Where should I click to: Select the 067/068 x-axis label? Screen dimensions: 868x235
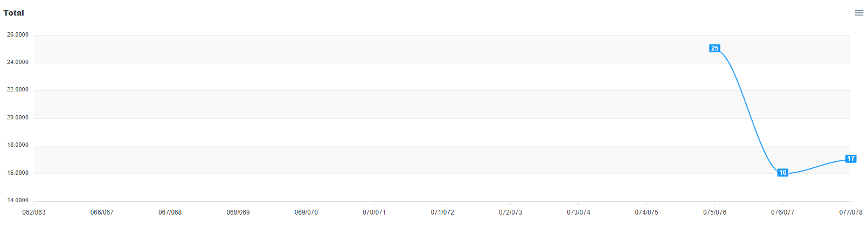pyautogui.click(x=170, y=212)
